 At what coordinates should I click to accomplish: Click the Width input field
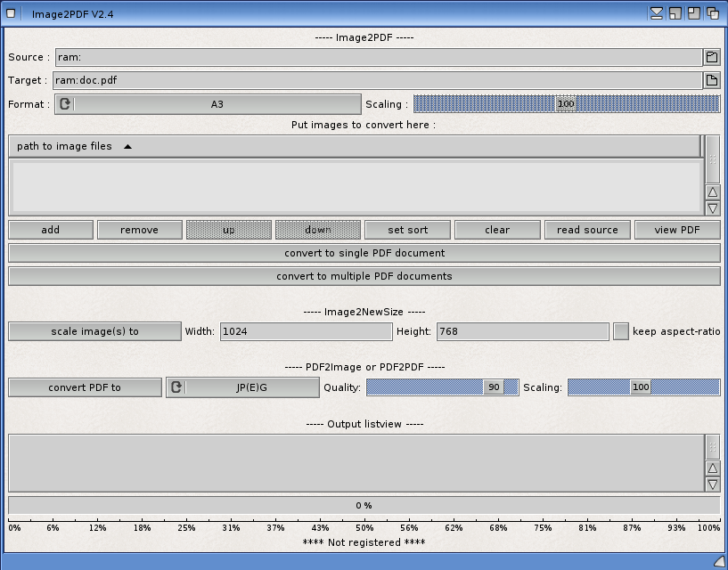(x=306, y=331)
